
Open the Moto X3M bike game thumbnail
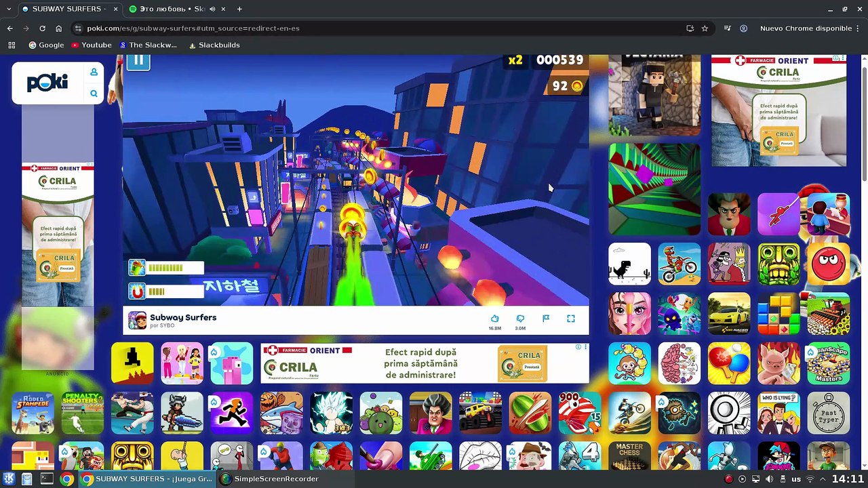click(x=679, y=264)
